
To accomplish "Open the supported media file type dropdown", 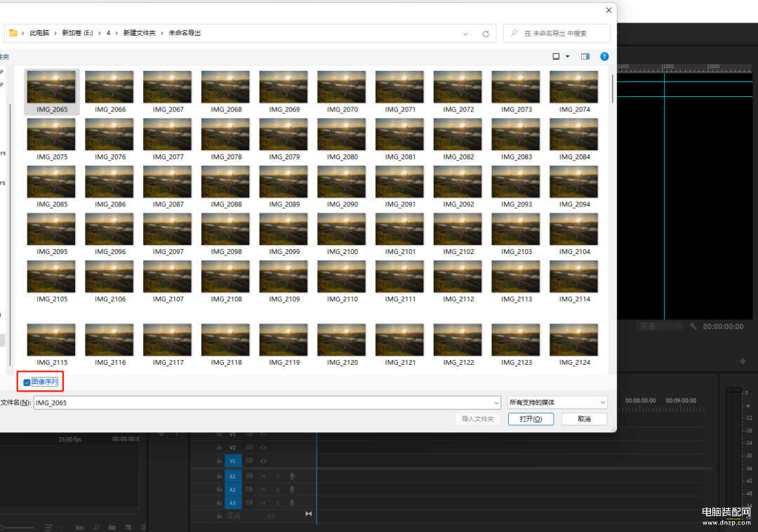I will [x=557, y=402].
